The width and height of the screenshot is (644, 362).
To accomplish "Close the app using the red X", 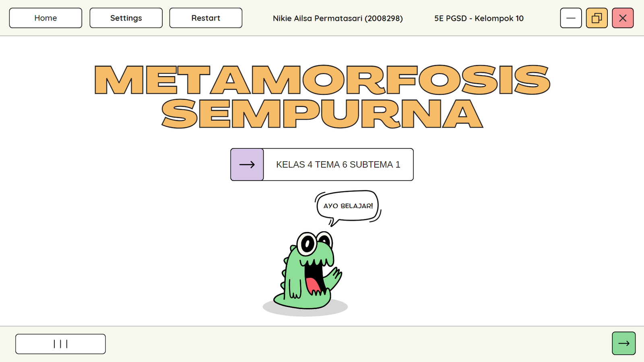I will point(623,18).
